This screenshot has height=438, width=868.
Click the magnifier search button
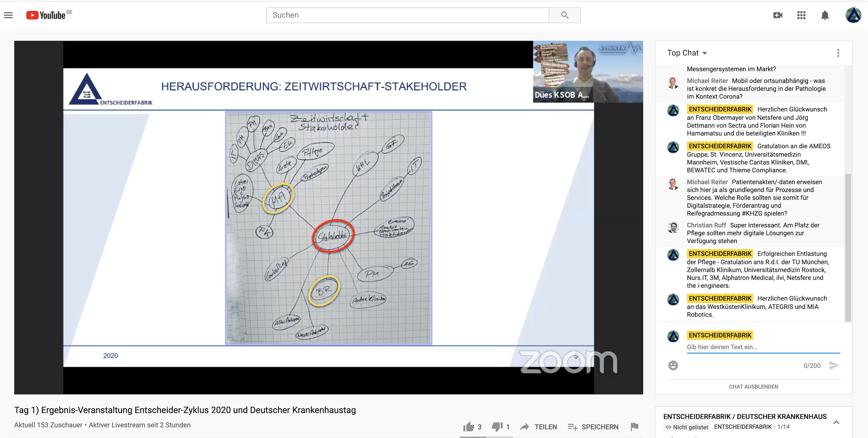(565, 15)
